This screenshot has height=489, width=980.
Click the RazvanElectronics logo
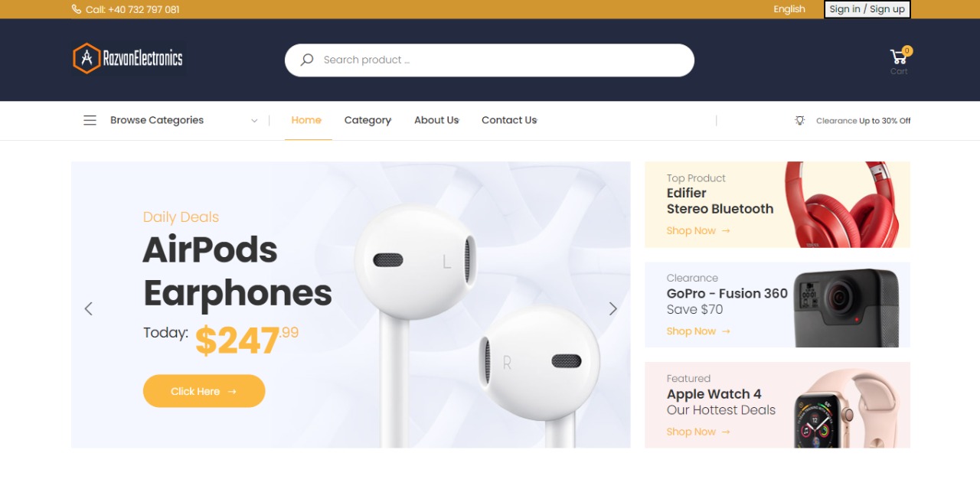click(128, 58)
